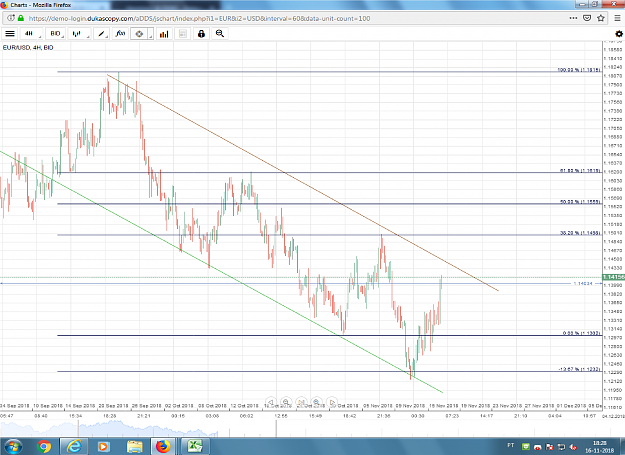Screen dimensions: 625x455
Task: Click the 09 Nov 2018 date label
Action: pyautogui.click(x=410, y=406)
